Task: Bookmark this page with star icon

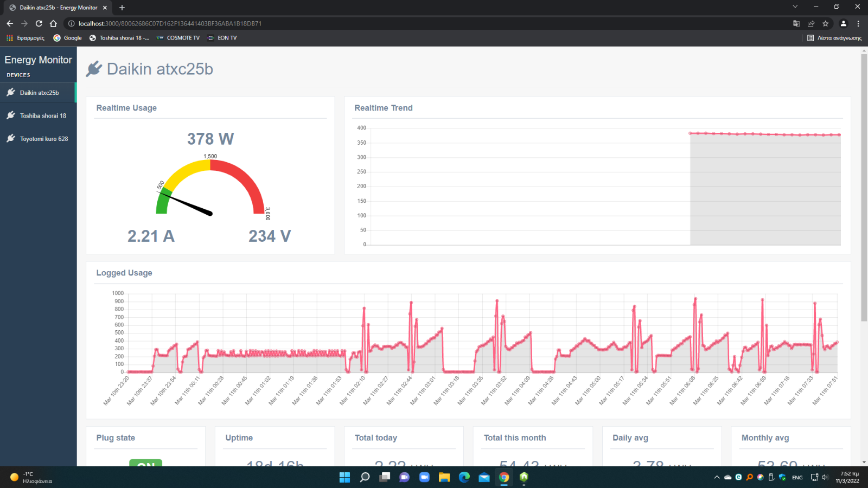Action: (x=826, y=23)
